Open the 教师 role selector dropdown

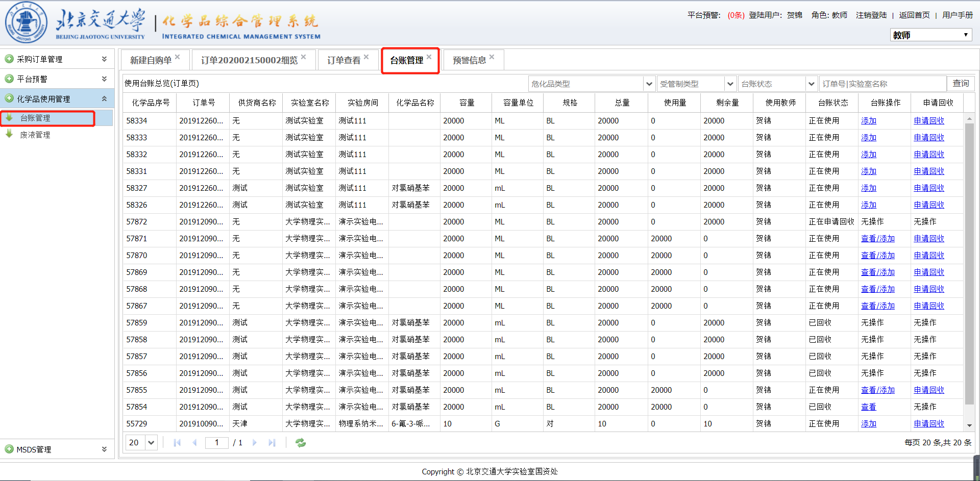[x=930, y=35]
